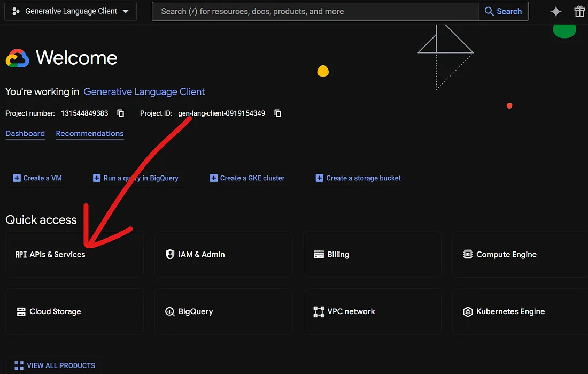
Task: Click Create a GKE cluster
Action: click(x=247, y=178)
